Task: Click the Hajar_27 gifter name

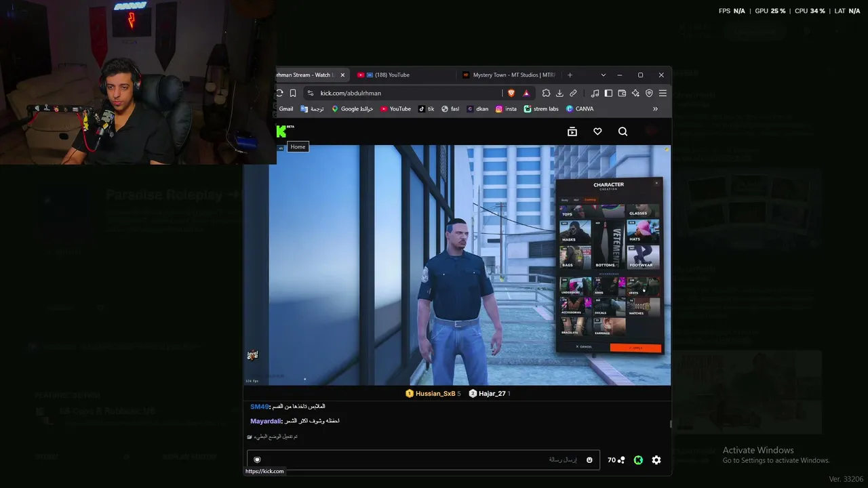Action: (x=492, y=394)
